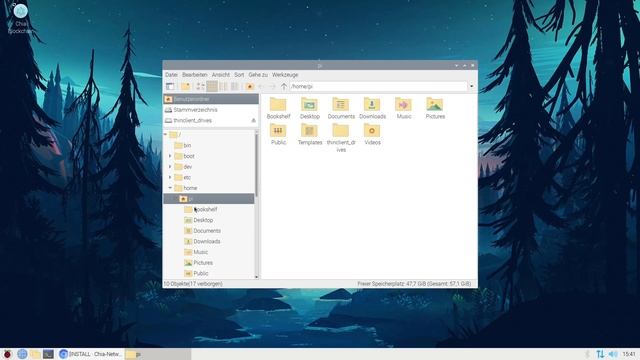Select Stammverzeichnis in the places list

(211, 110)
